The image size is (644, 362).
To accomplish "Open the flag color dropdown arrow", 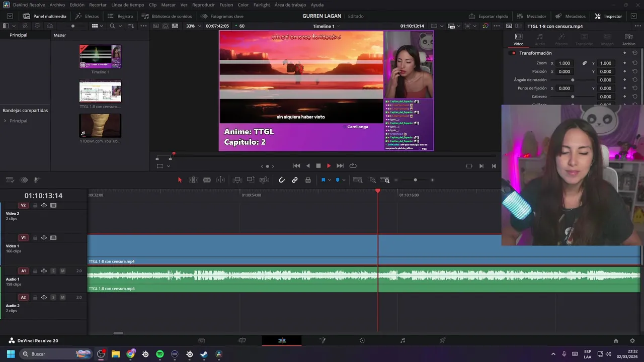I will pos(329,180).
